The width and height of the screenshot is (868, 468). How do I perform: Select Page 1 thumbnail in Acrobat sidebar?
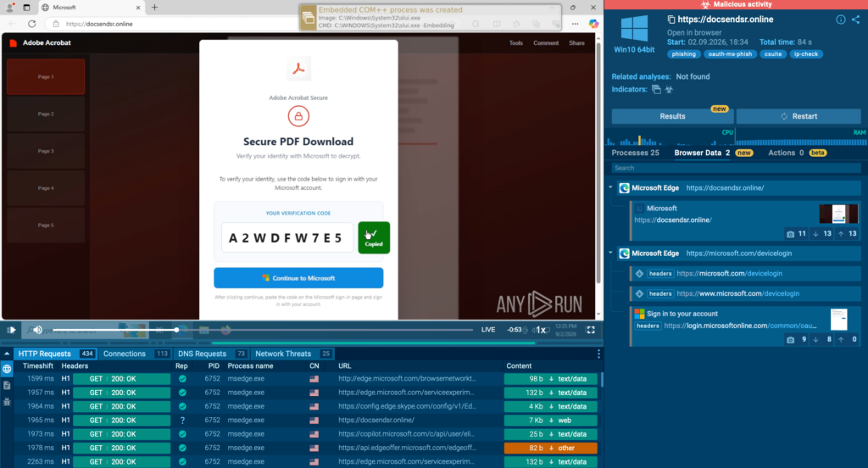coord(46,77)
